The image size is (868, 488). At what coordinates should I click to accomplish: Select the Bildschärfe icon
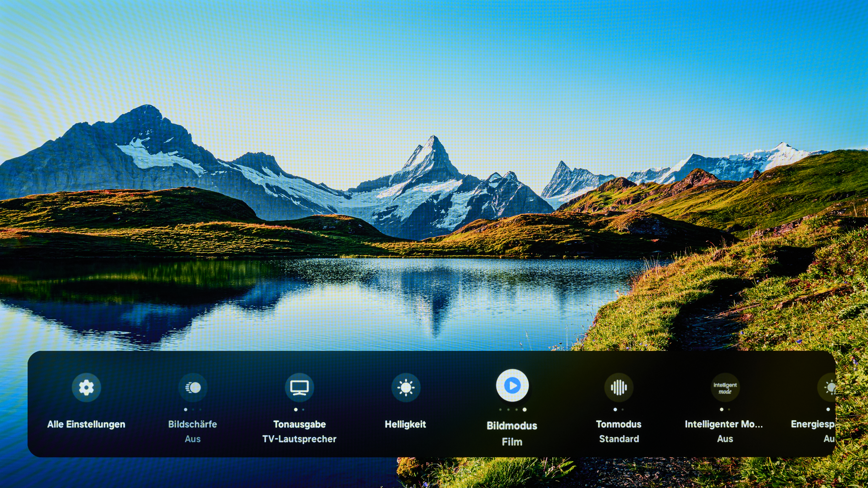[193, 387]
